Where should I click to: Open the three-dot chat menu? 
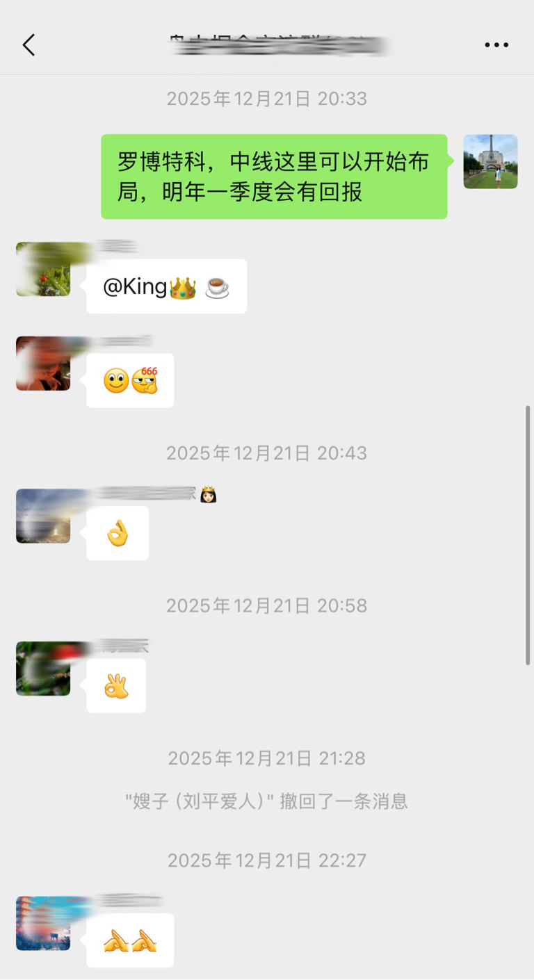click(x=496, y=45)
